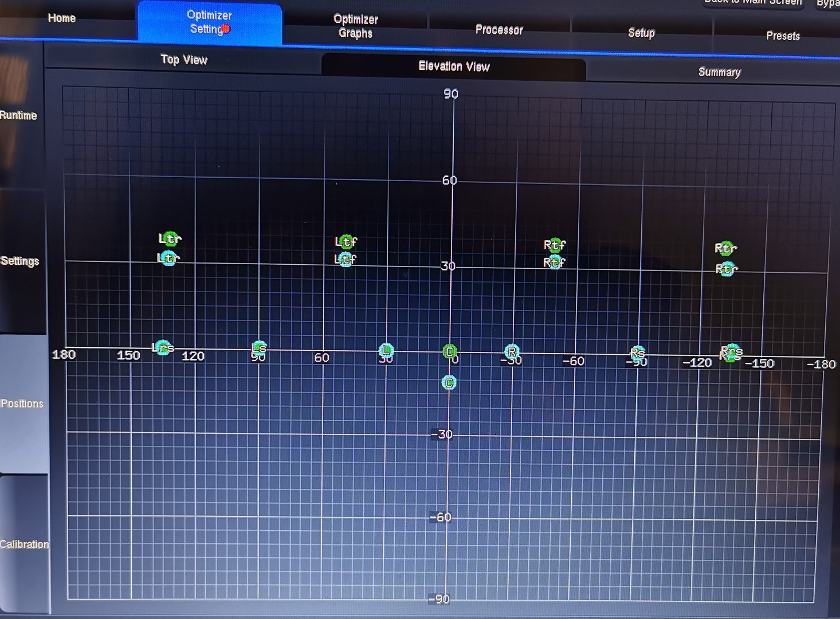This screenshot has width=840, height=619.
Task: Click the 150 azimuth axis label
Action: pos(128,355)
